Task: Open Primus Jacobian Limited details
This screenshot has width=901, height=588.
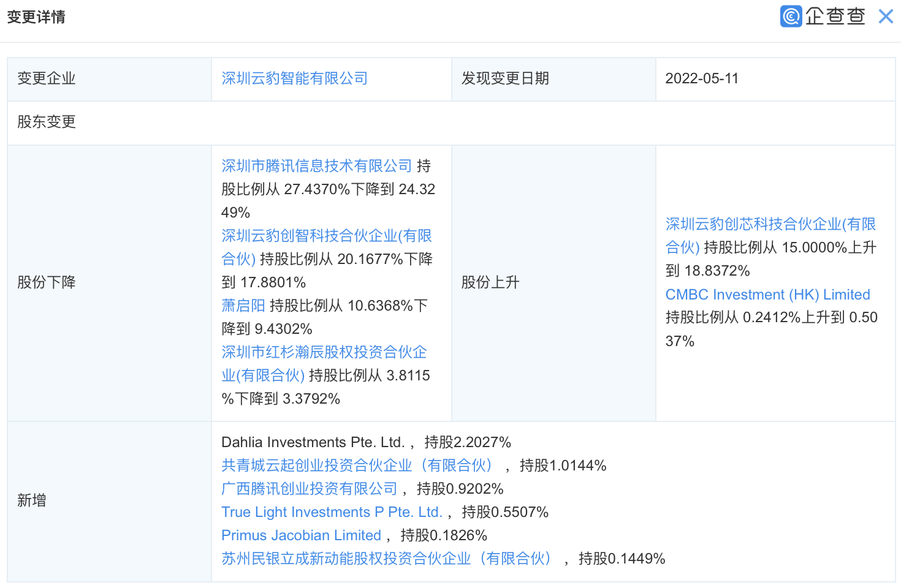Action: coord(301,535)
